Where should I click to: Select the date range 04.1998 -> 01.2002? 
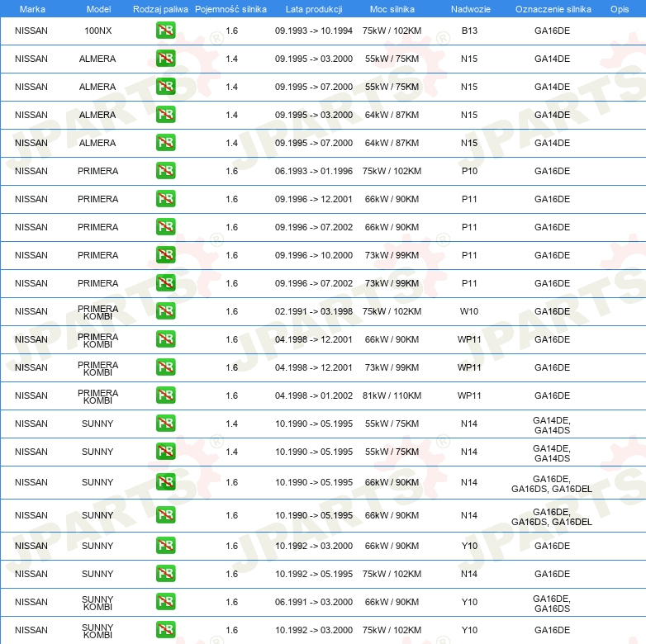tap(314, 395)
